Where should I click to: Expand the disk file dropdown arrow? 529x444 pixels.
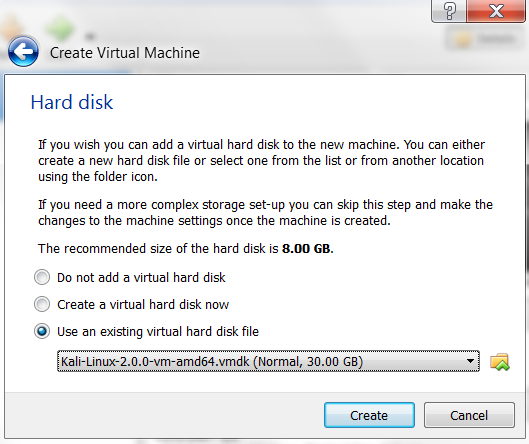click(x=470, y=361)
